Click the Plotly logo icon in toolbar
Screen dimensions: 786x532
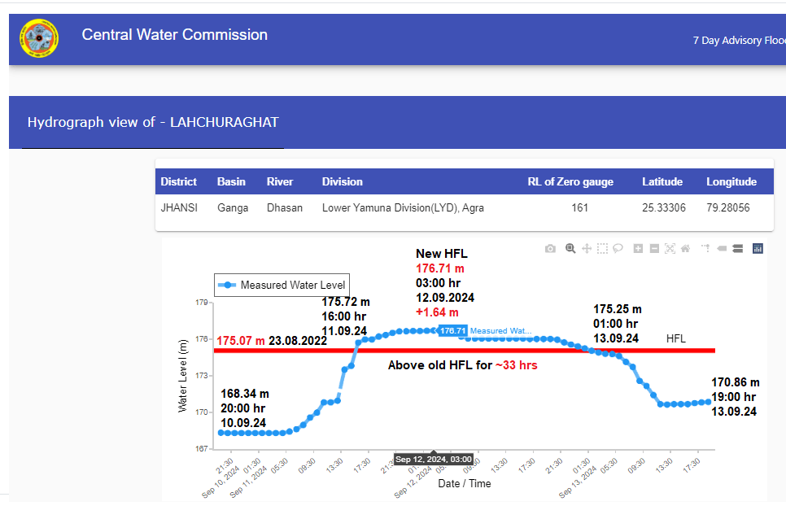point(758,249)
